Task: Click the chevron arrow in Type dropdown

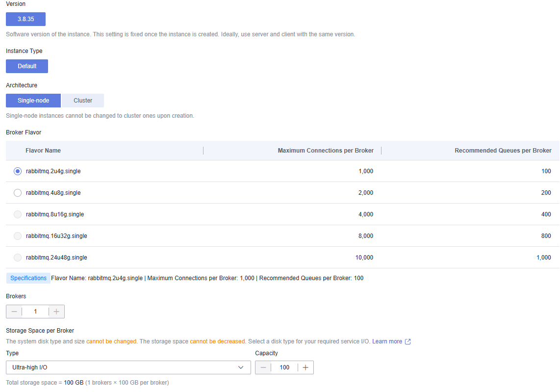Action: click(241, 367)
